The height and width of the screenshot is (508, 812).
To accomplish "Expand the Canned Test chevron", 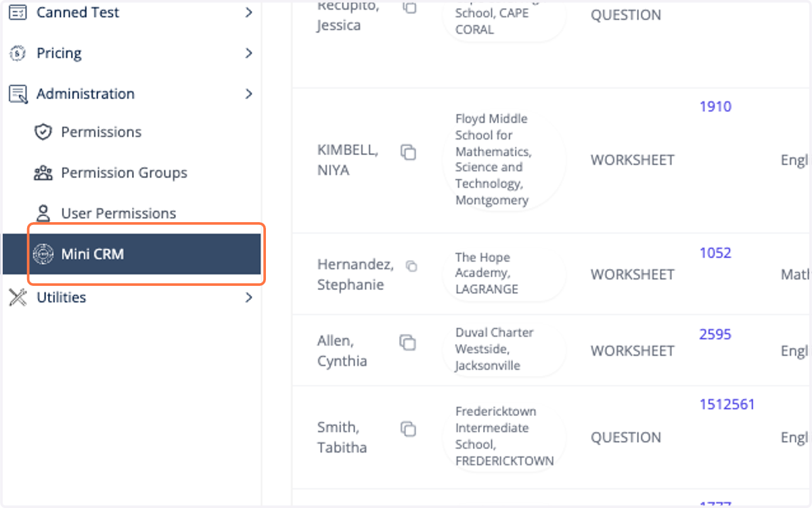I will (x=248, y=12).
